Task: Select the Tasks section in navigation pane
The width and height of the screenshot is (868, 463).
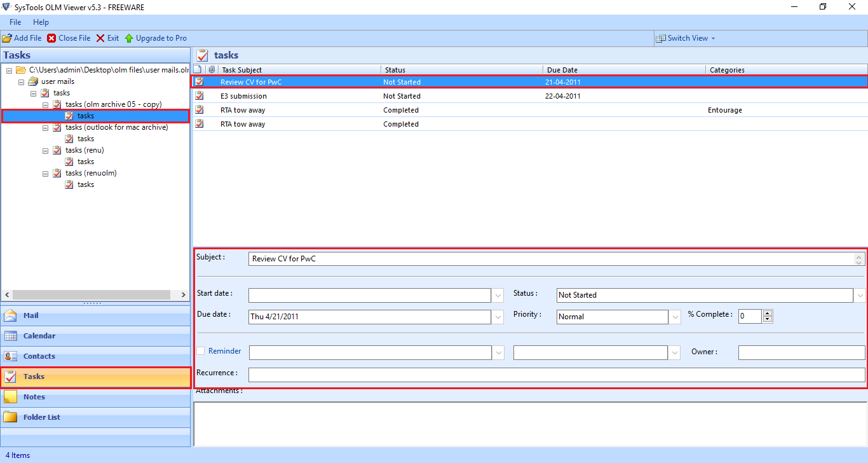Action: click(x=95, y=377)
